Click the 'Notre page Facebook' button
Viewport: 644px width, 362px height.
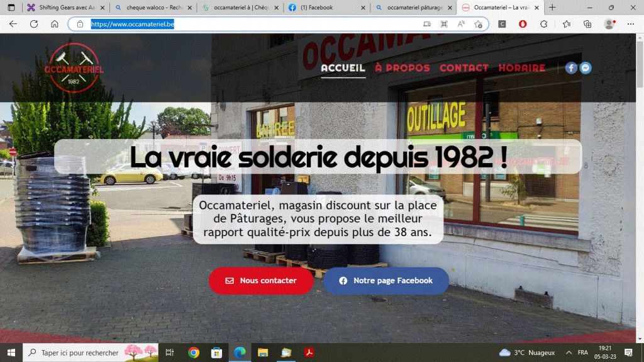[386, 281]
